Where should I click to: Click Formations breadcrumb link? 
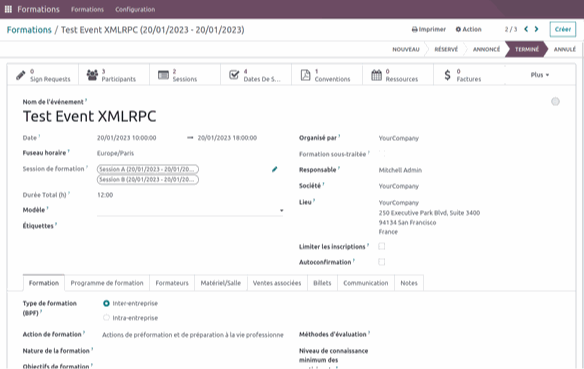(29, 30)
